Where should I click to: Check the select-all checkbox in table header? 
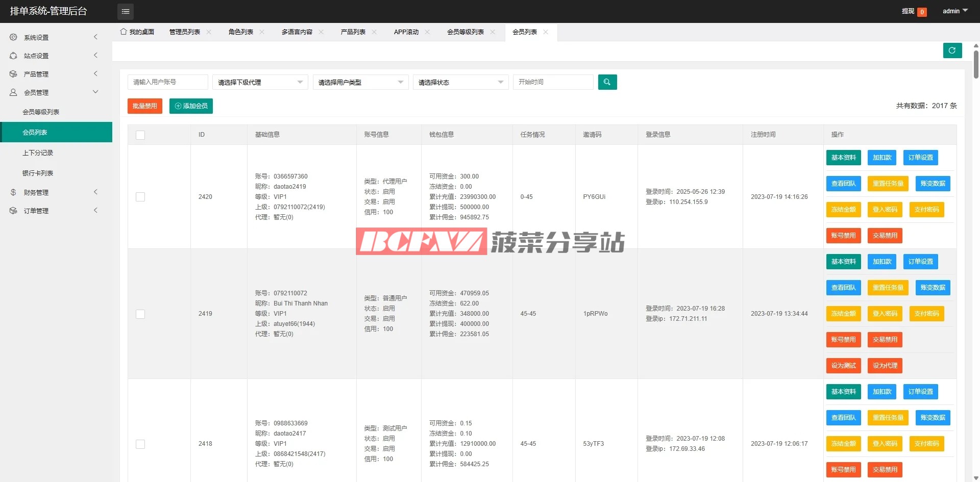(140, 135)
